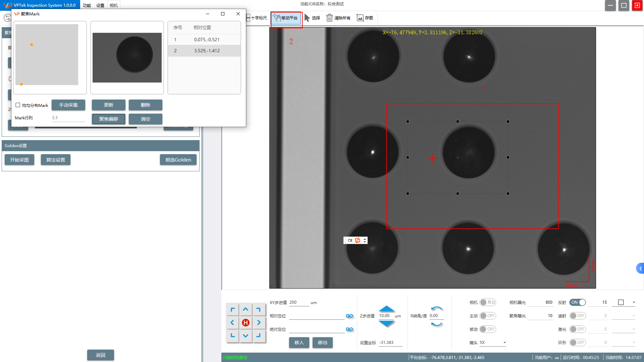The width and height of the screenshot is (644, 362).
Task: Click the XY步进值 input field
Action: pos(299,302)
